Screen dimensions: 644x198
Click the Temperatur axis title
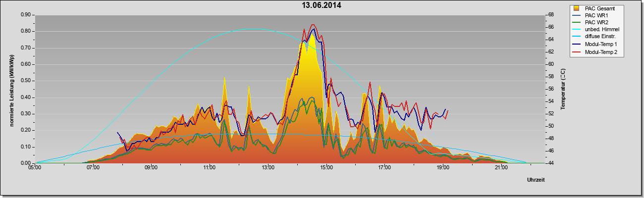563,89
